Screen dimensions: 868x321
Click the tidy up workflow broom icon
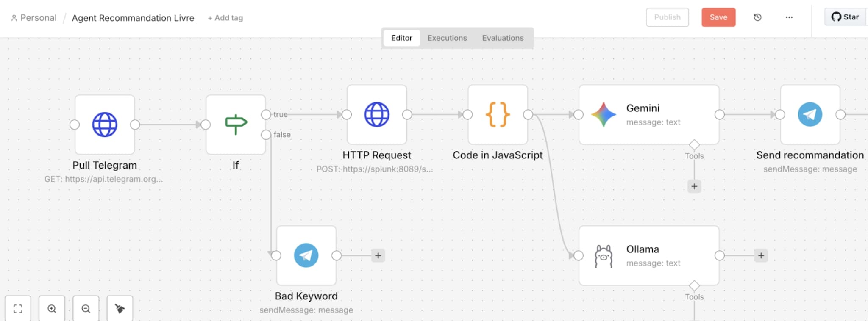(120, 309)
